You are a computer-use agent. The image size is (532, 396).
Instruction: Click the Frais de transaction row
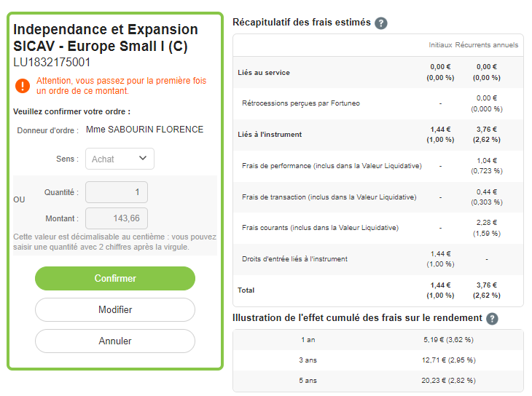tap(378, 197)
